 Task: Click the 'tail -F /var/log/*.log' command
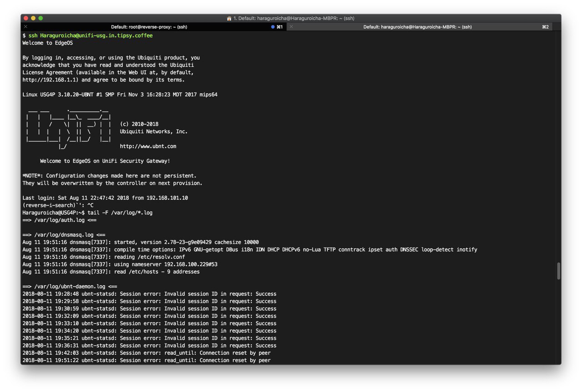click(120, 212)
